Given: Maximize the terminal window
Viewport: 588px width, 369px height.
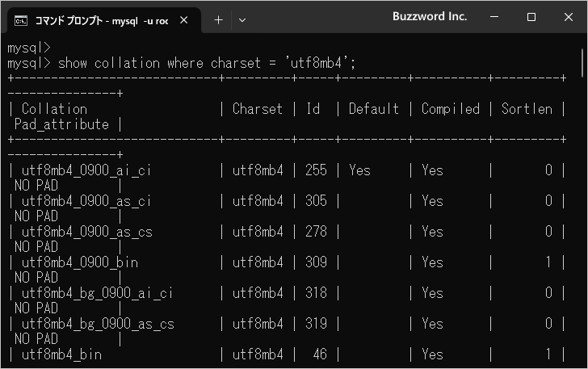Looking at the screenshot, I should [x=531, y=17].
